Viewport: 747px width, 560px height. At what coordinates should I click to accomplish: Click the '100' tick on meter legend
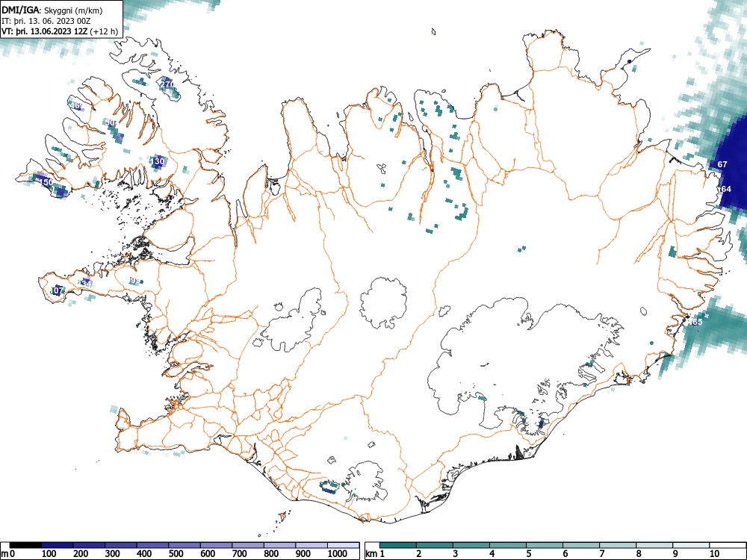49,554
